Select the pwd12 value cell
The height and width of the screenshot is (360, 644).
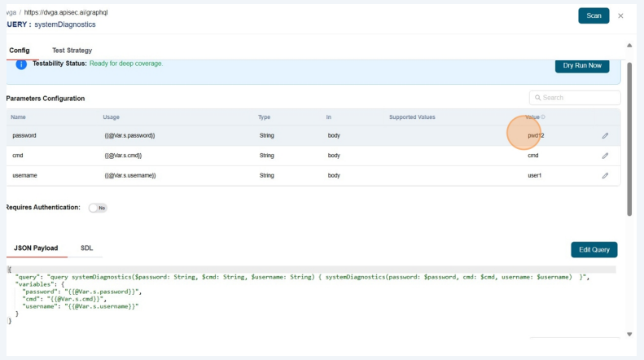[535, 135]
